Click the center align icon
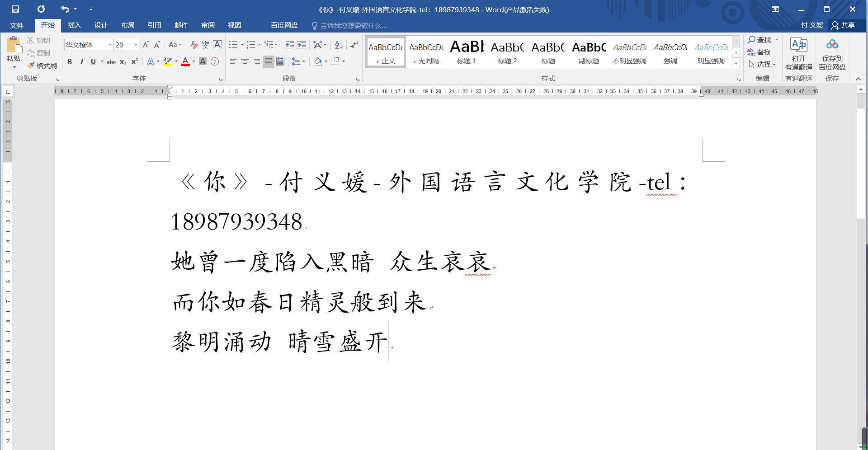 [245, 61]
